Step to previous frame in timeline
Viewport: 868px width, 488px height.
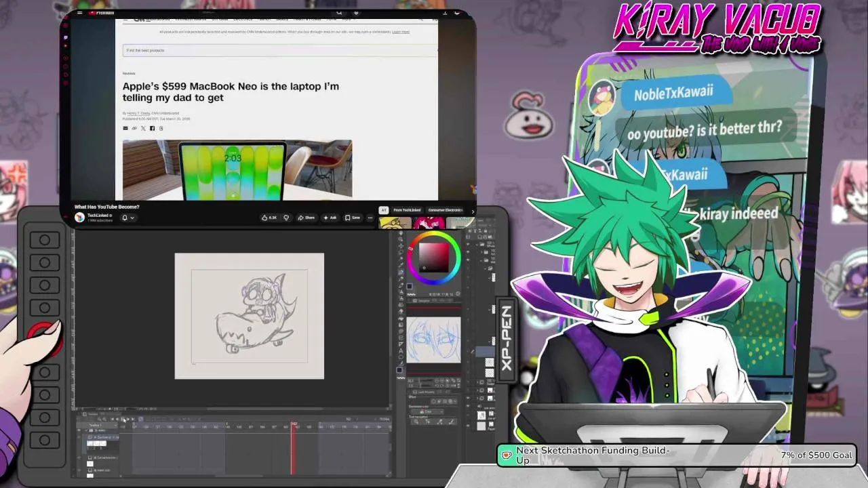pos(117,419)
